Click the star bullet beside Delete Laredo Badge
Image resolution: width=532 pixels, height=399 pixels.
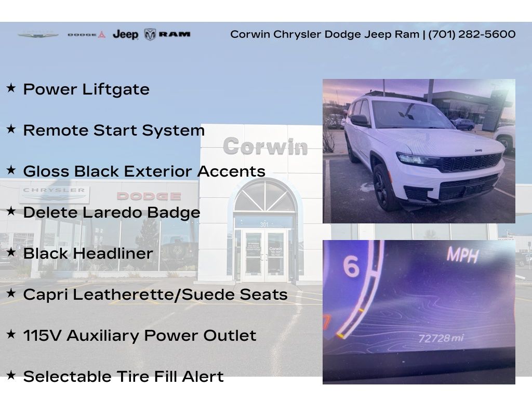coord(11,211)
